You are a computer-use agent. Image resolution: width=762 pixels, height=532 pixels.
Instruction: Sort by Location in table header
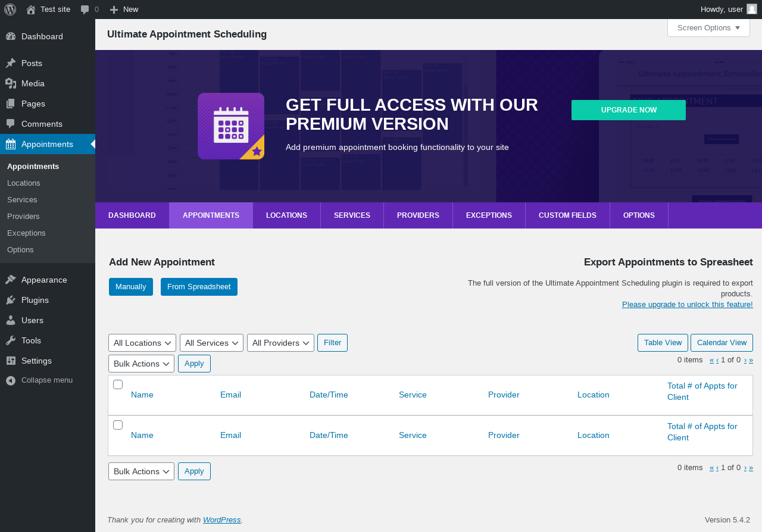[594, 395]
